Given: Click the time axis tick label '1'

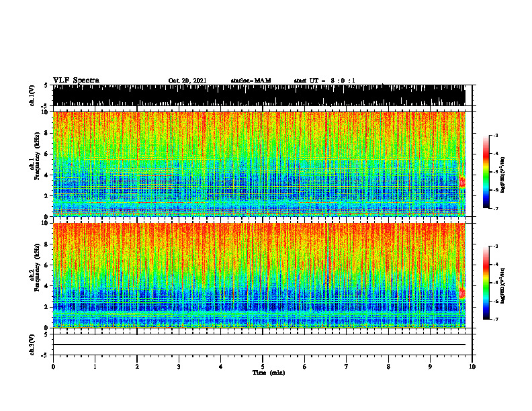Looking at the screenshot, I should (95, 367).
